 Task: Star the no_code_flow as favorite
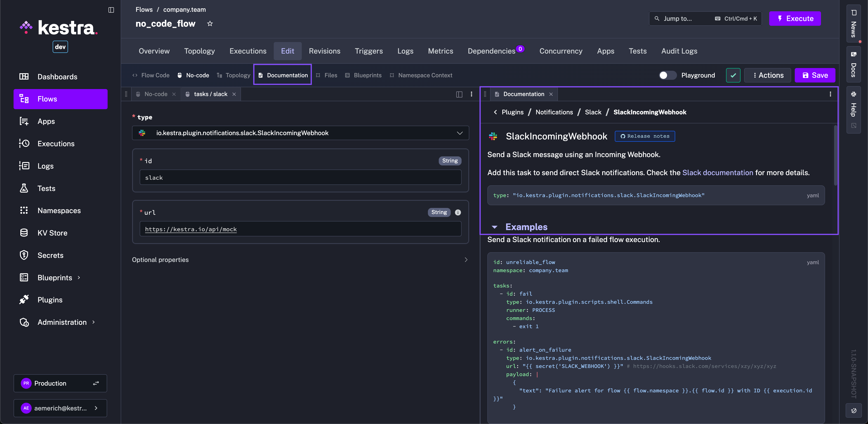[x=210, y=23]
